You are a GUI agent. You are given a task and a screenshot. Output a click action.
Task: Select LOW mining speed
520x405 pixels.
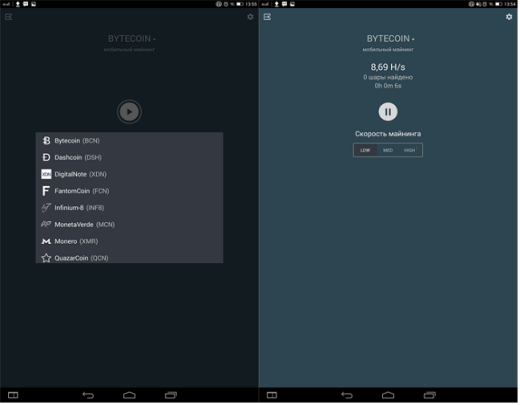[x=365, y=150]
